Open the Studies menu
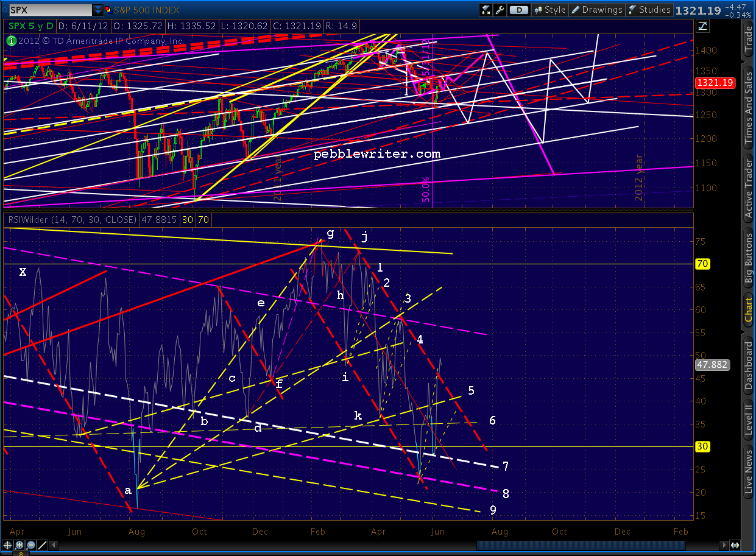The height and width of the screenshot is (556, 756). tap(649, 10)
